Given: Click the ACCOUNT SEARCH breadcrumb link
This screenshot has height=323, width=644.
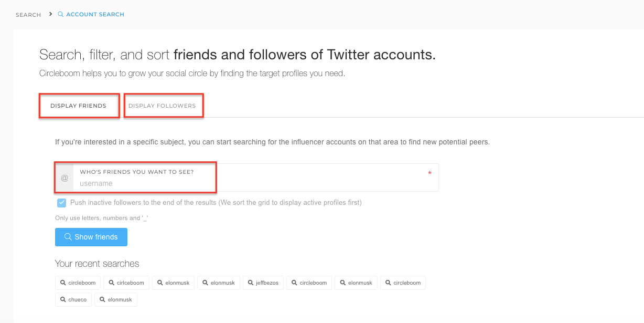Looking at the screenshot, I should [94, 14].
